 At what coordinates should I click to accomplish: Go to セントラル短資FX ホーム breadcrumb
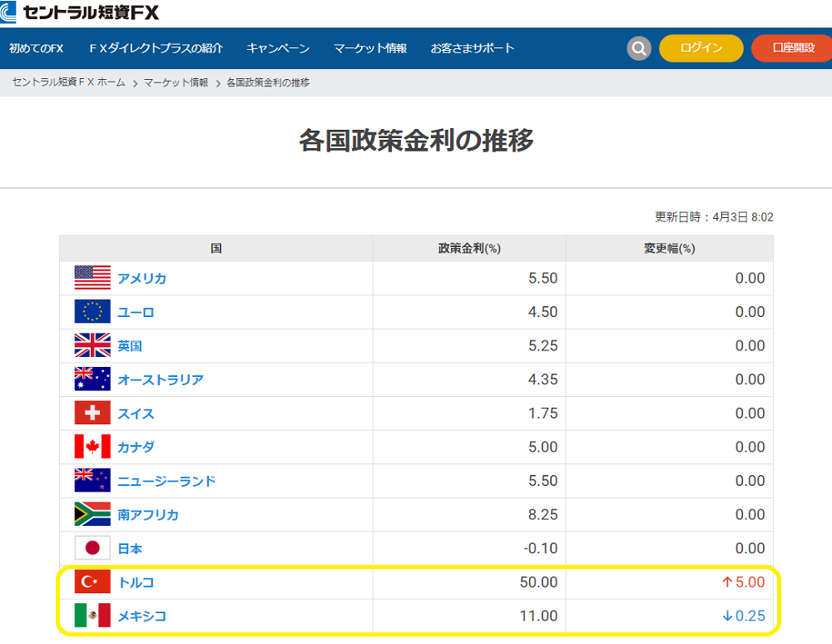click(68, 82)
